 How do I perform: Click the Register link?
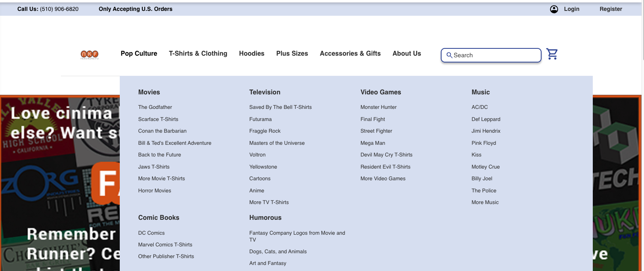[x=611, y=9]
